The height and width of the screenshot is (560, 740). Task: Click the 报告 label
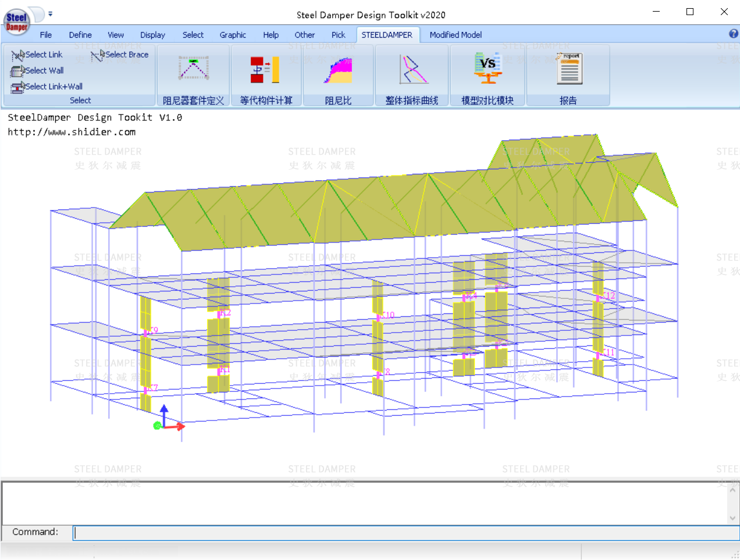click(x=568, y=101)
